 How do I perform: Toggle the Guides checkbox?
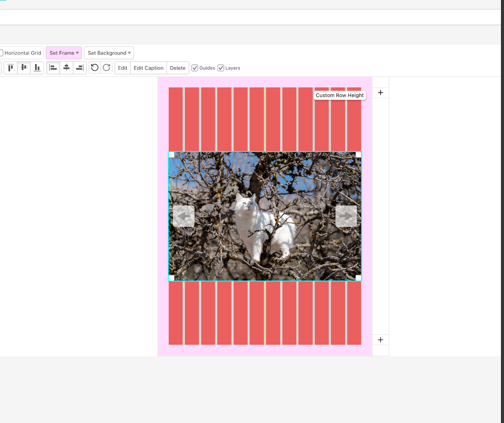coord(195,68)
